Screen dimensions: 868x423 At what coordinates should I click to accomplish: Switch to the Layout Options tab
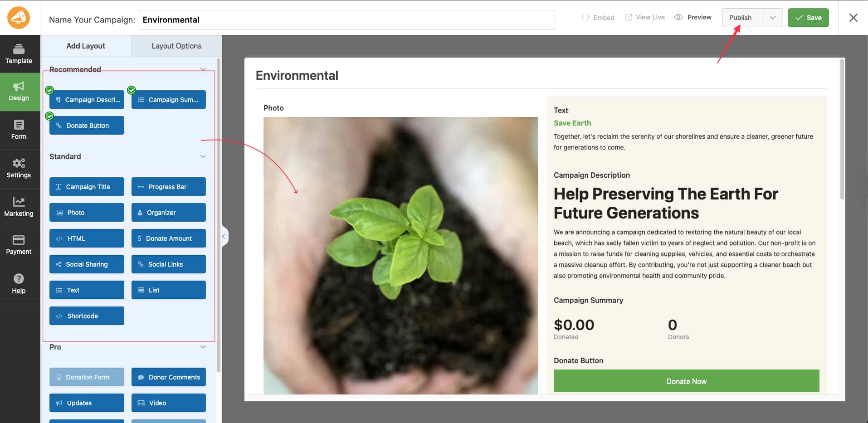tap(176, 46)
